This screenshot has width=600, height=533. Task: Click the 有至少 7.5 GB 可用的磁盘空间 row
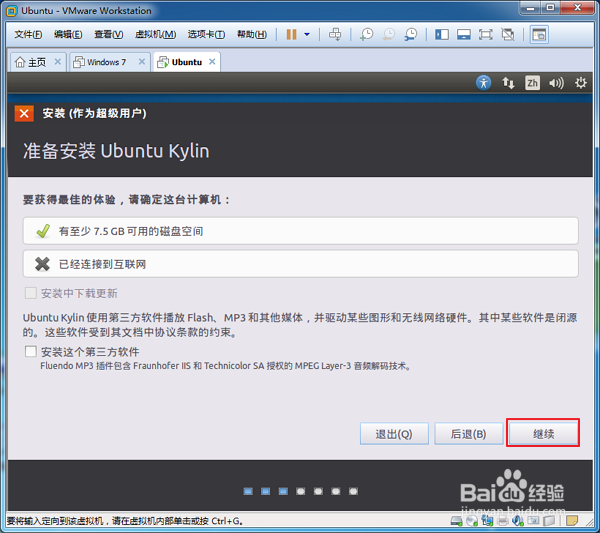coord(300,231)
